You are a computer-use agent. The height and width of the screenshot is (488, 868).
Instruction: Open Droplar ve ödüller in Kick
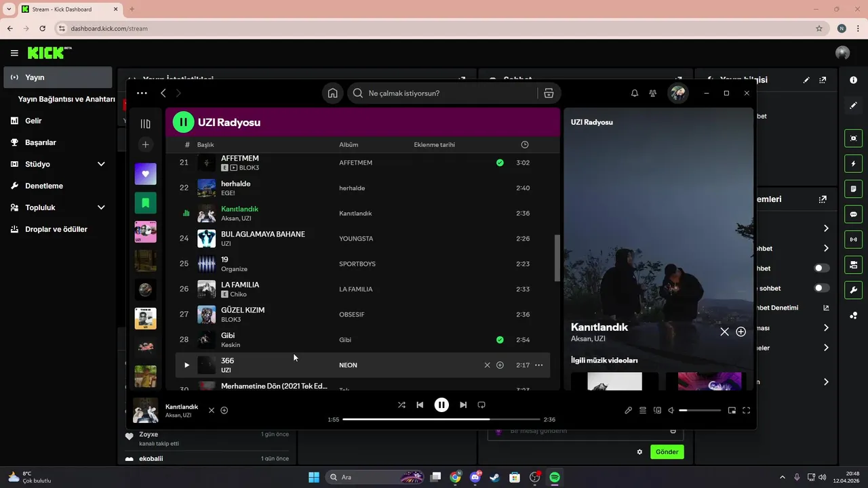point(58,229)
